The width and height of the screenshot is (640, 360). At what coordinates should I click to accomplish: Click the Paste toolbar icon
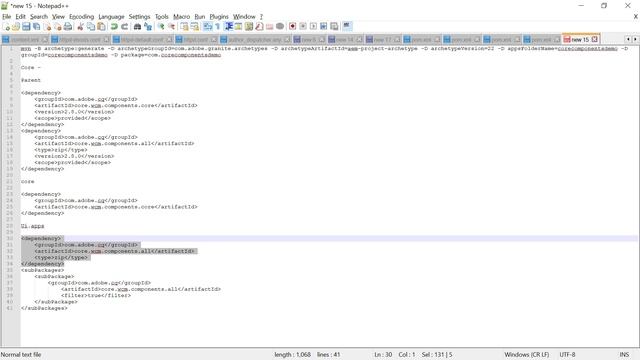pos(101,27)
